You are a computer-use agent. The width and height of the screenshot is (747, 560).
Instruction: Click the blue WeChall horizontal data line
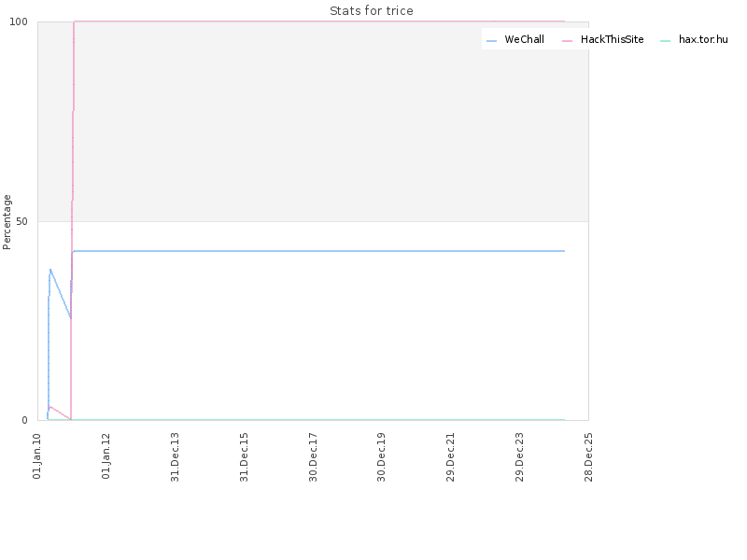(319, 251)
